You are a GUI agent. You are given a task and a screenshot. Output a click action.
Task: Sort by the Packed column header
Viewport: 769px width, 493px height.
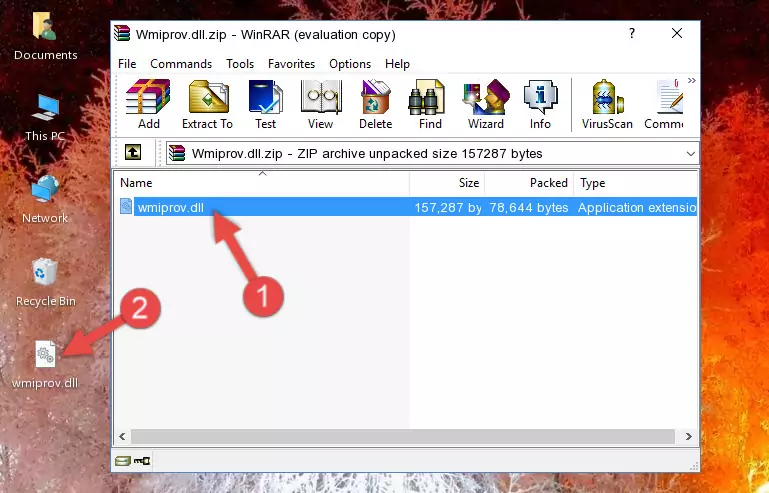[x=529, y=182]
